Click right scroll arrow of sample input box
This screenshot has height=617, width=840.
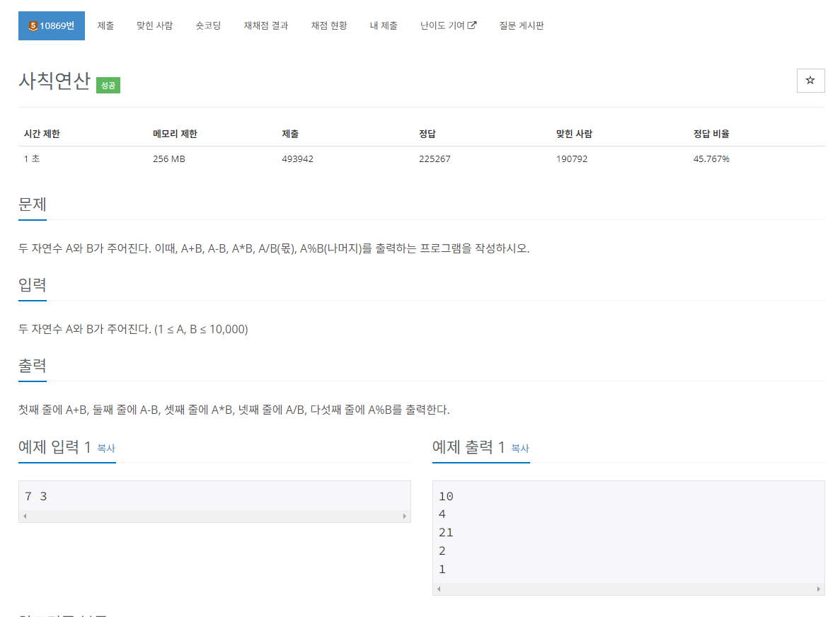tap(405, 517)
